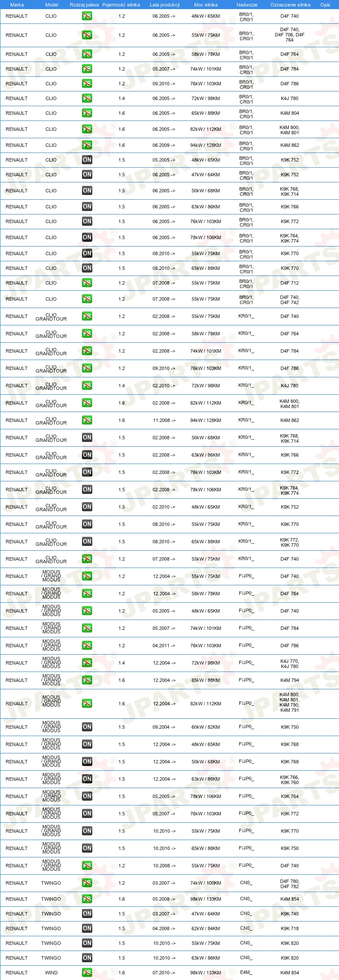Click diesel ON icon in K9K 772, K9K 770 row
The image size is (339, 980).
pos(87,542)
